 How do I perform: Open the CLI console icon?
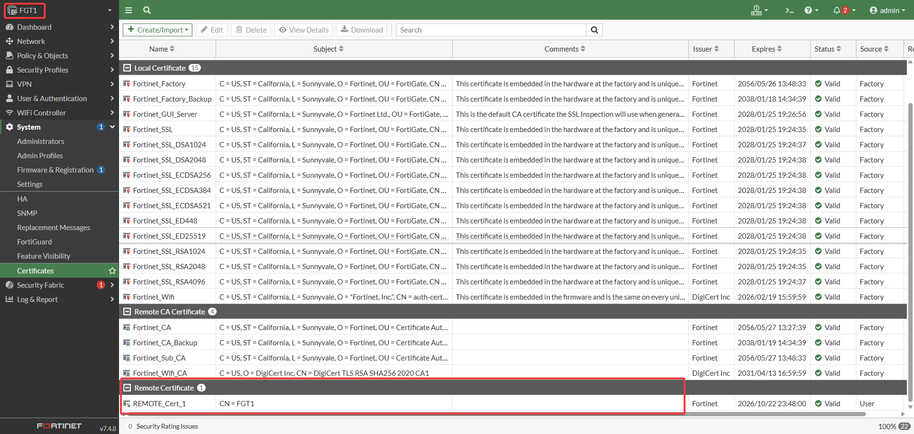[789, 10]
